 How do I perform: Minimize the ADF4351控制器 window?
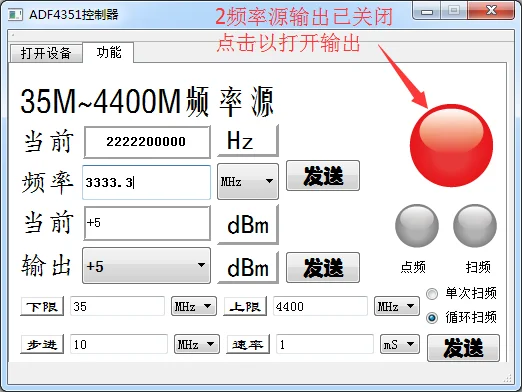coord(427,11)
